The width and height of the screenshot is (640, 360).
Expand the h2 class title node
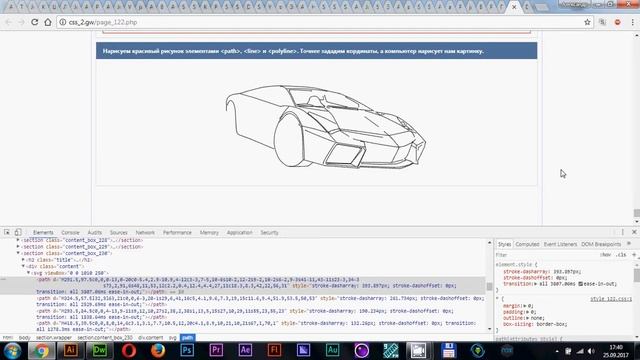23,260
